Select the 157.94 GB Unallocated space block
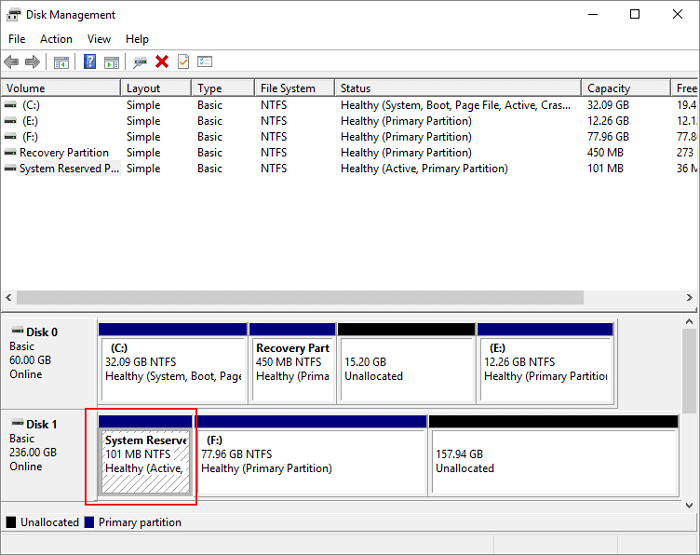The width and height of the screenshot is (700, 555). click(x=552, y=460)
